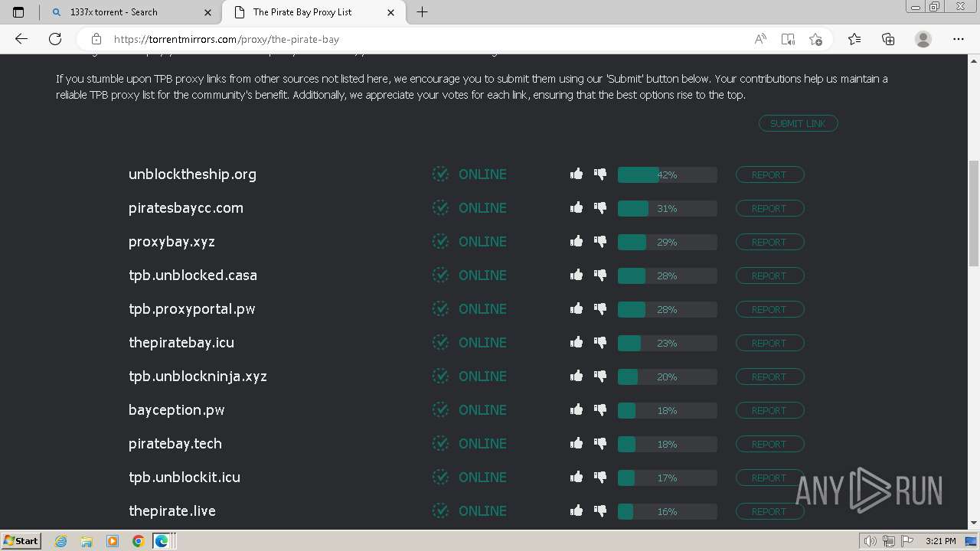Dislike tpb.unblockit.icu

600,478
